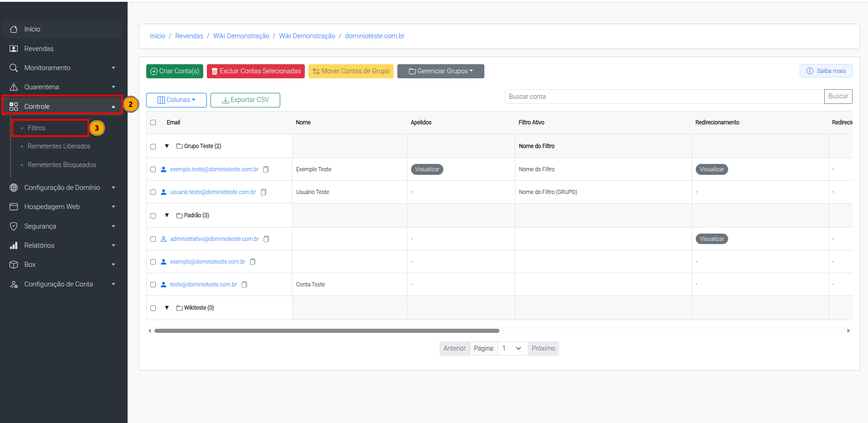Click the Wikiteste folder icon
This screenshot has width=868, height=423.
pyautogui.click(x=180, y=308)
